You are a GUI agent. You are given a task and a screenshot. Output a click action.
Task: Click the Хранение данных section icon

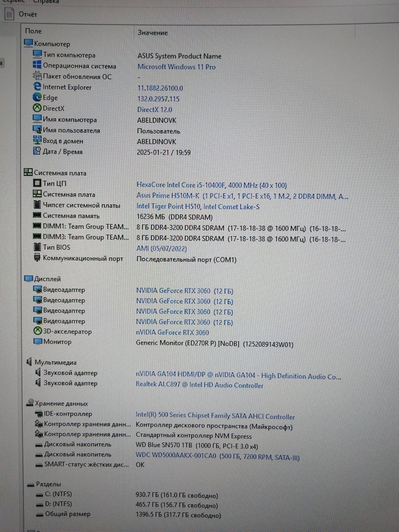30,403
